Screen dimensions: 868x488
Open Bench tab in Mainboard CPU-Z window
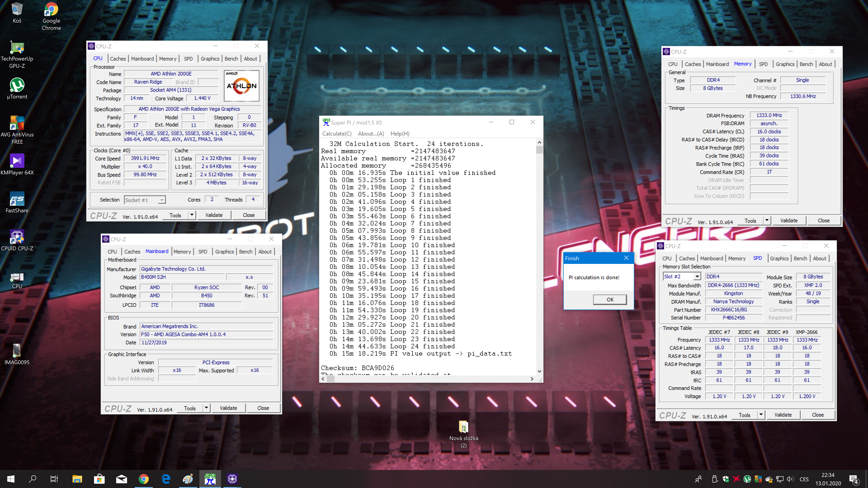tap(246, 252)
